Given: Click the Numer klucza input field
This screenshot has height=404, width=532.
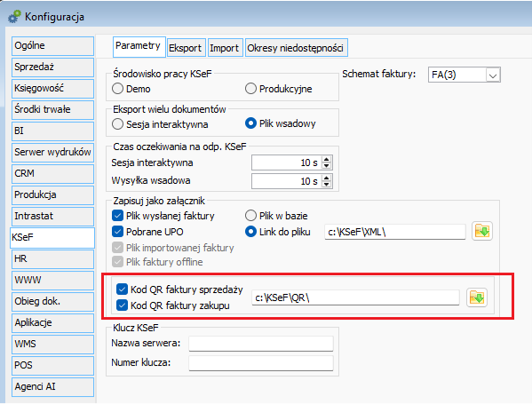Looking at the screenshot, I should tap(261, 363).
